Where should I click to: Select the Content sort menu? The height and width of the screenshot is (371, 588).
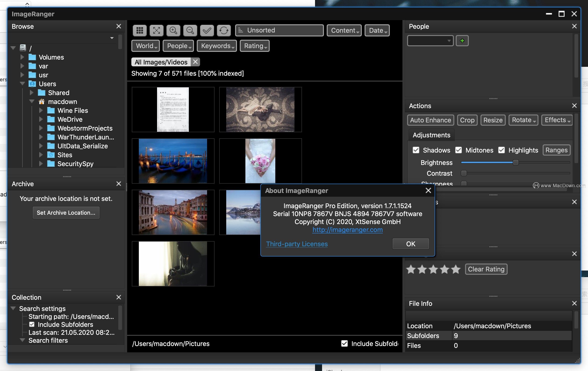[344, 29]
